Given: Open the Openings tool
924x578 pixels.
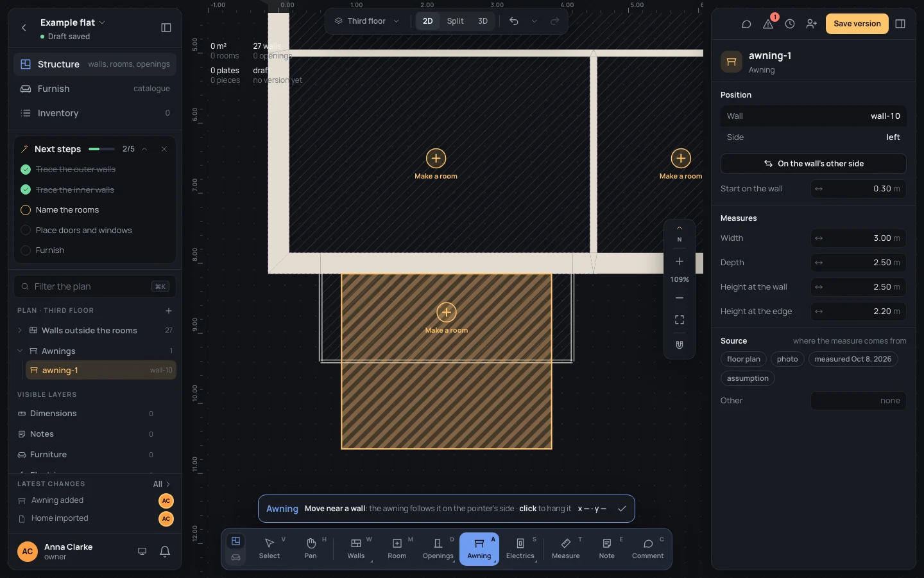Looking at the screenshot, I should (x=438, y=548).
